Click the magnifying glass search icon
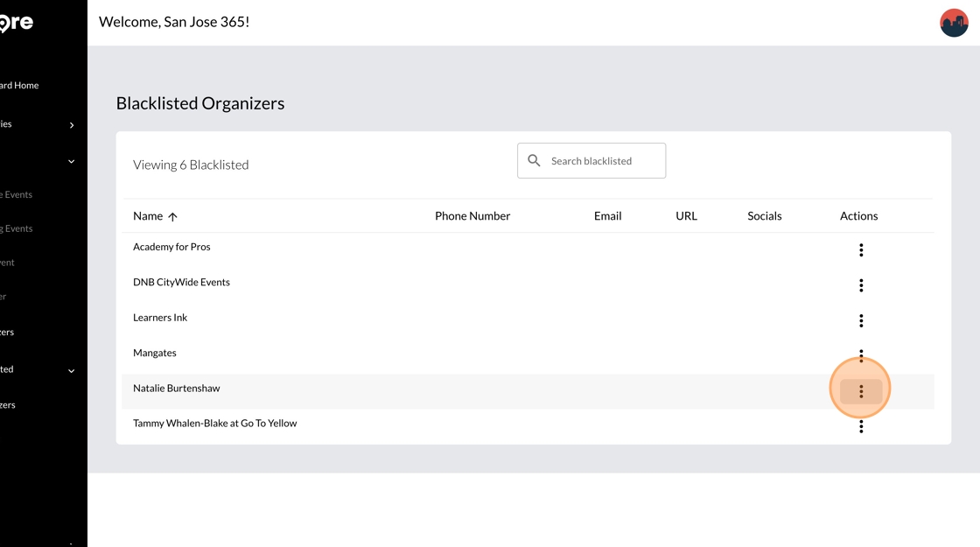This screenshot has width=980, height=547. (x=534, y=161)
